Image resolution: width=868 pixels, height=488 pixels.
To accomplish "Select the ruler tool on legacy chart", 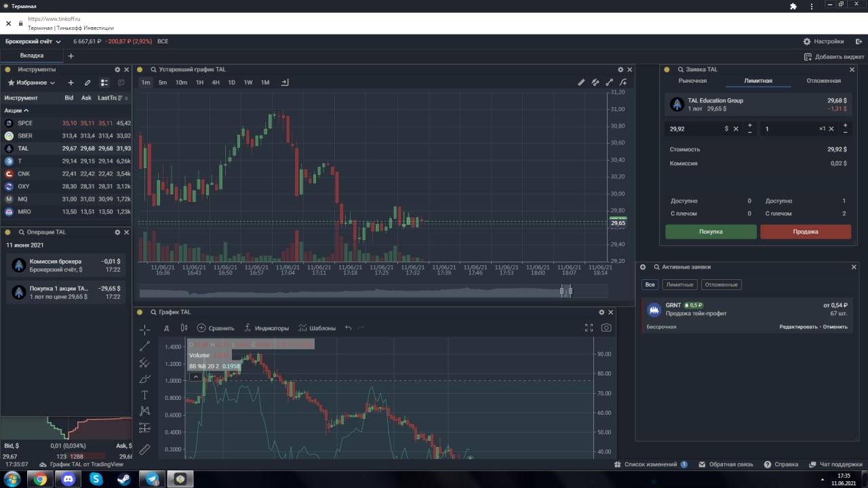I will pyautogui.click(x=581, y=83).
